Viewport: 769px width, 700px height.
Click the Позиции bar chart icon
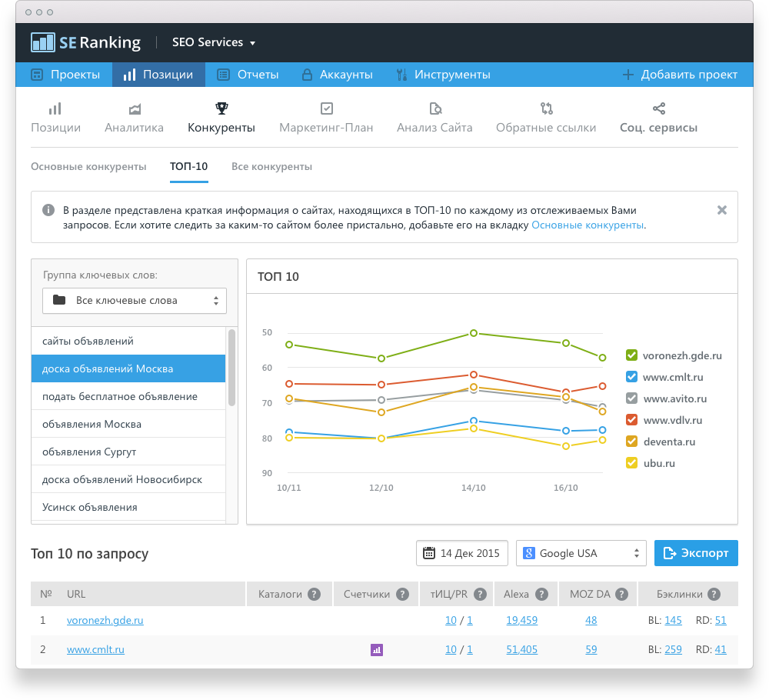pos(55,108)
